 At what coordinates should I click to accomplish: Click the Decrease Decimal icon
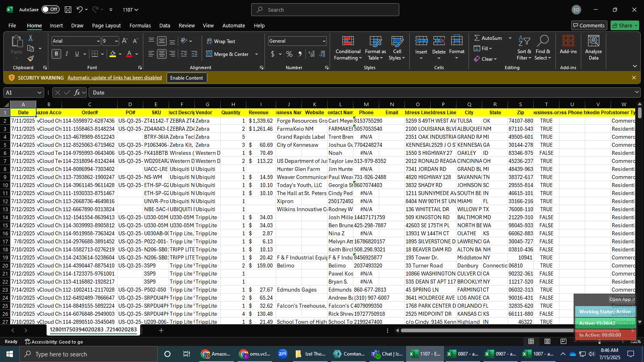[322, 54]
